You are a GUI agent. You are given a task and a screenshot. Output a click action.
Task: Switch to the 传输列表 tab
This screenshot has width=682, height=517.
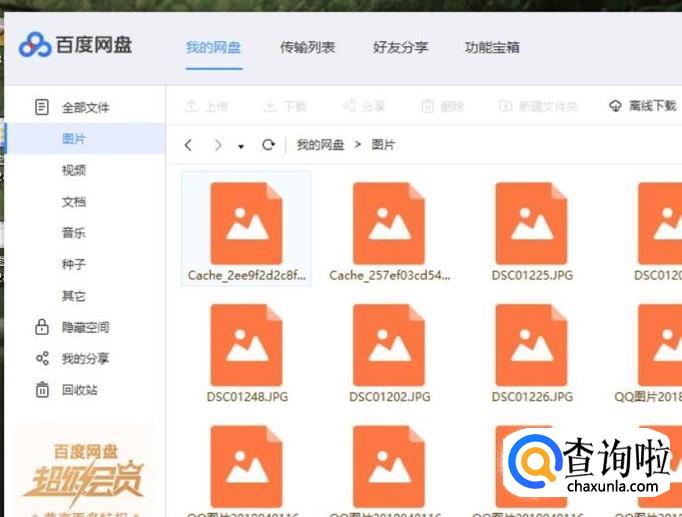(307, 47)
